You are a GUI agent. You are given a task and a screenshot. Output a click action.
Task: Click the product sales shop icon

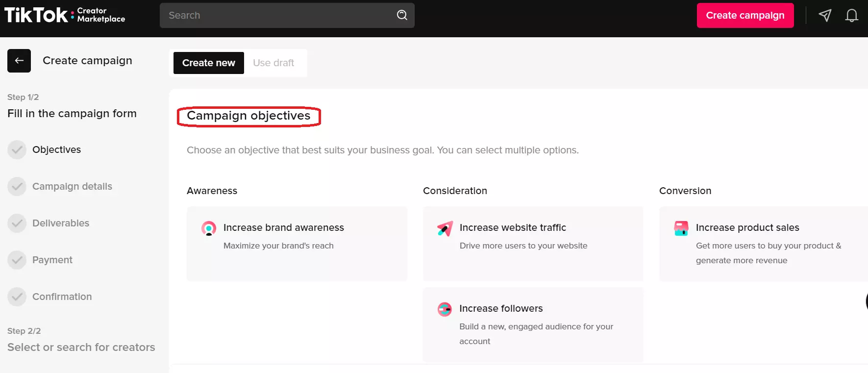pos(681,228)
